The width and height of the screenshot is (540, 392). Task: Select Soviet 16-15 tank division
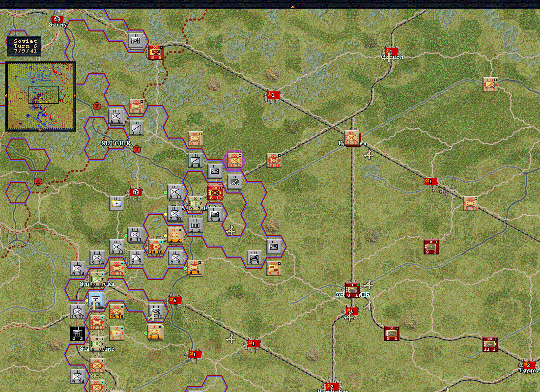[x=116, y=268]
